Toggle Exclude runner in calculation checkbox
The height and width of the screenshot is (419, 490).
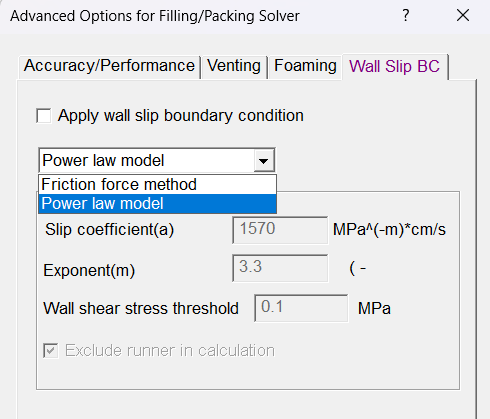51,351
